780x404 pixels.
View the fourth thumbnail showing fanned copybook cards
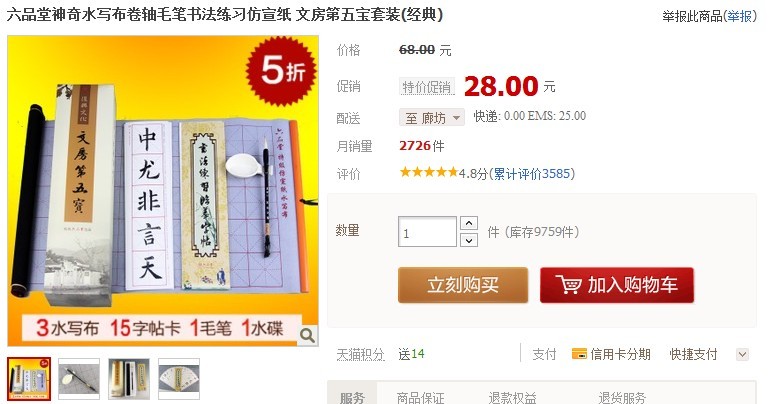click(x=179, y=379)
